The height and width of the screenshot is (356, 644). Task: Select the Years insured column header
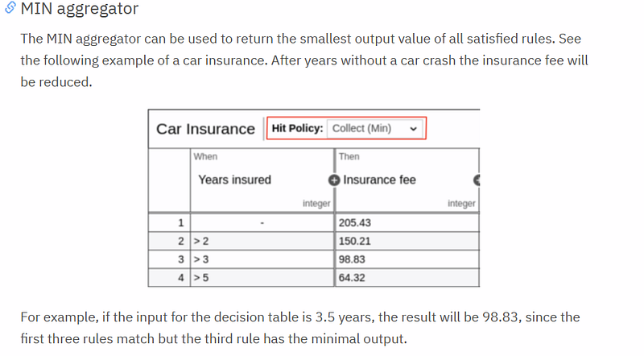[x=234, y=180]
